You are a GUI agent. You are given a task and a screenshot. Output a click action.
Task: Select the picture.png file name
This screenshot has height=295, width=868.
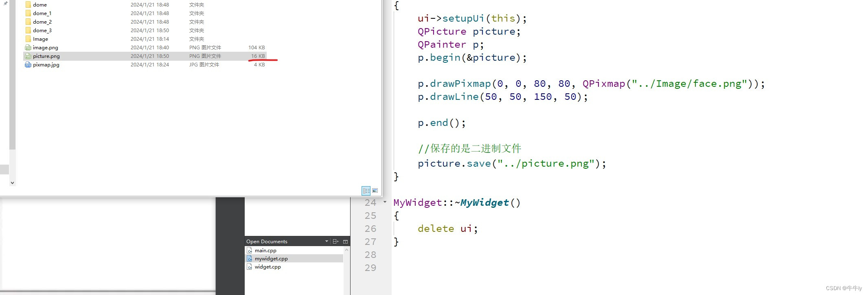coord(46,56)
